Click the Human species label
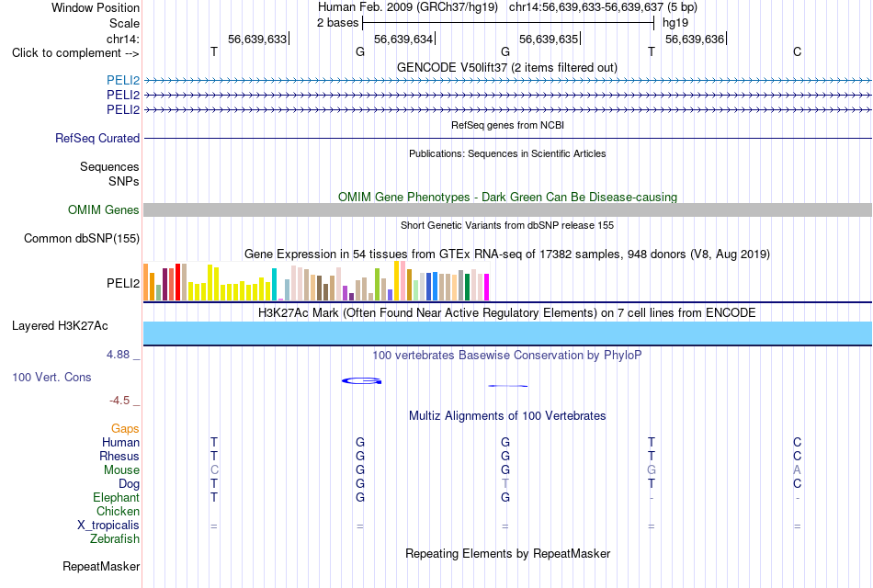873x588 pixels. pyautogui.click(x=120, y=442)
